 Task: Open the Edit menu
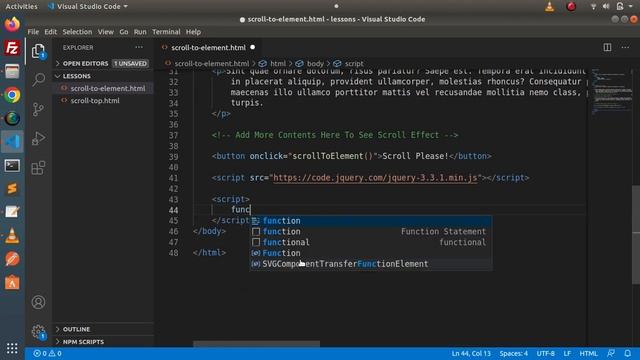[51, 32]
